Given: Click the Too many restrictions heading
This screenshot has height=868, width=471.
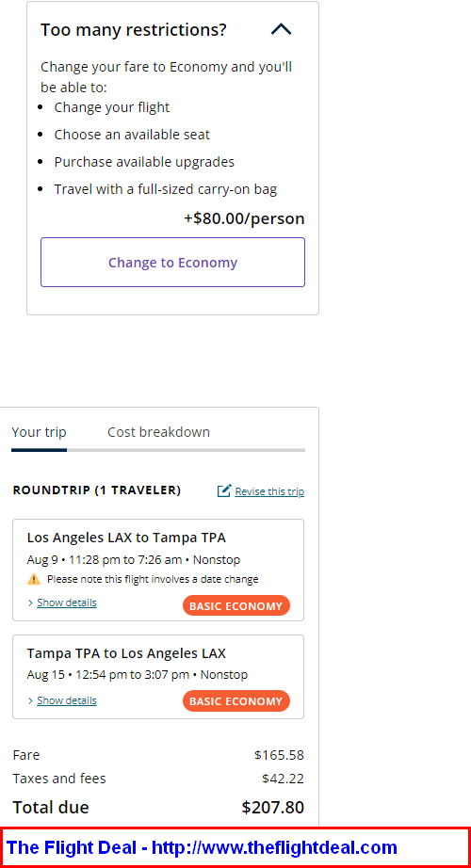Looking at the screenshot, I should pyautogui.click(x=134, y=29).
